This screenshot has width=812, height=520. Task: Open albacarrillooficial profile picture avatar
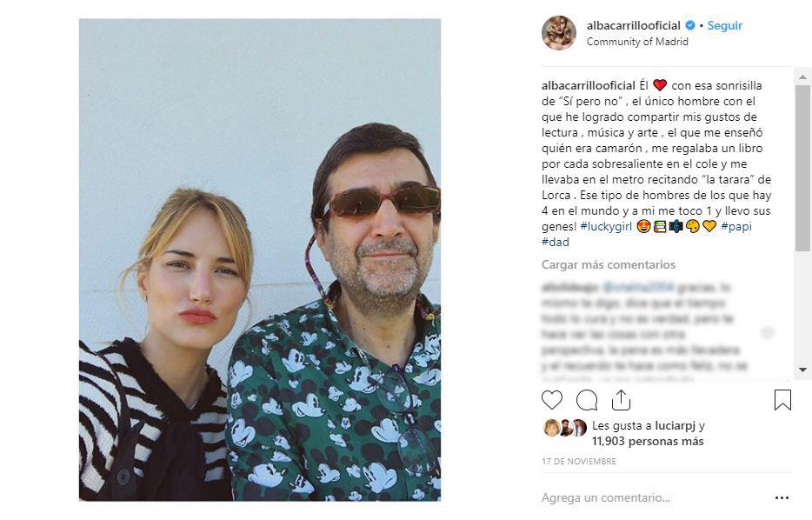(x=559, y=33)
